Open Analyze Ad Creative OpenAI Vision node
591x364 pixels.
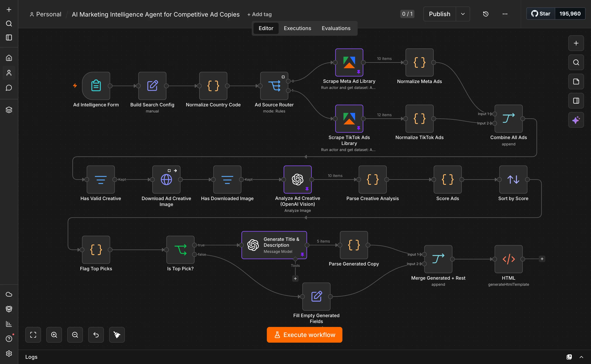pos(297,179)
